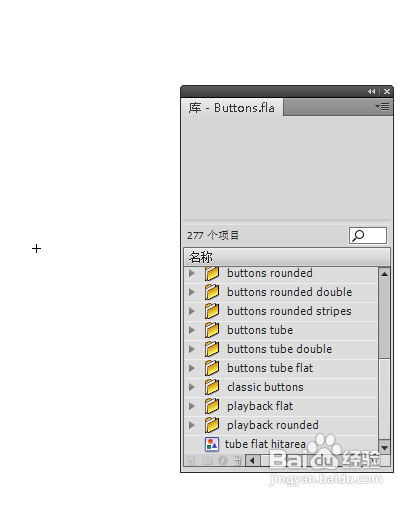Open the library panel options menu

[382, 107]
